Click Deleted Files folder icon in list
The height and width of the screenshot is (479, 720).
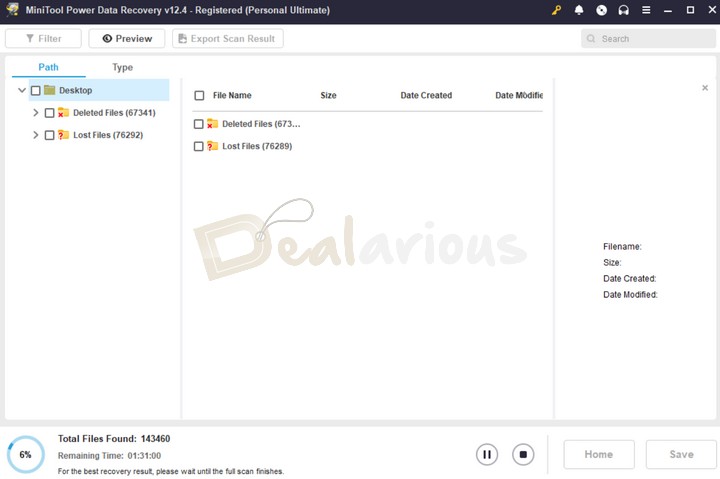(212, 124)
